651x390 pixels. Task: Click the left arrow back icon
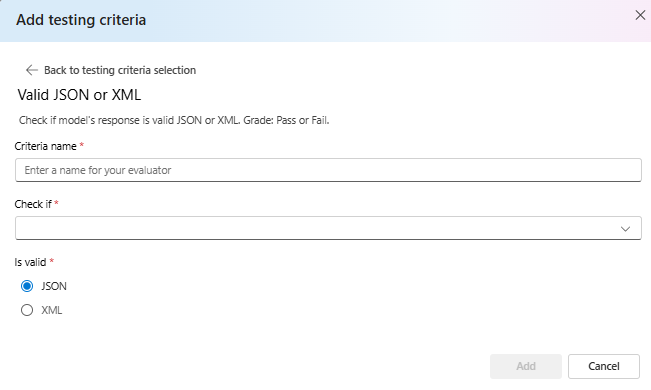point(32,70)
